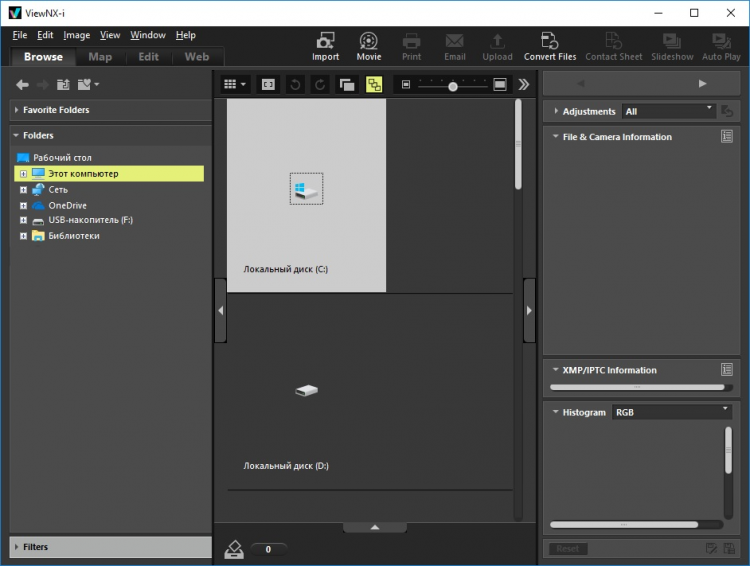Toggle the yellow highlighted grouping button
The image size is (750, 566).
pos(374,85)
